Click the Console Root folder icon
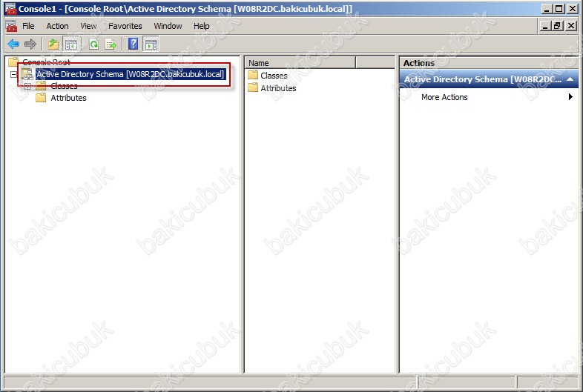Viewport: 583px width, 392px height. tap(13, 62)
